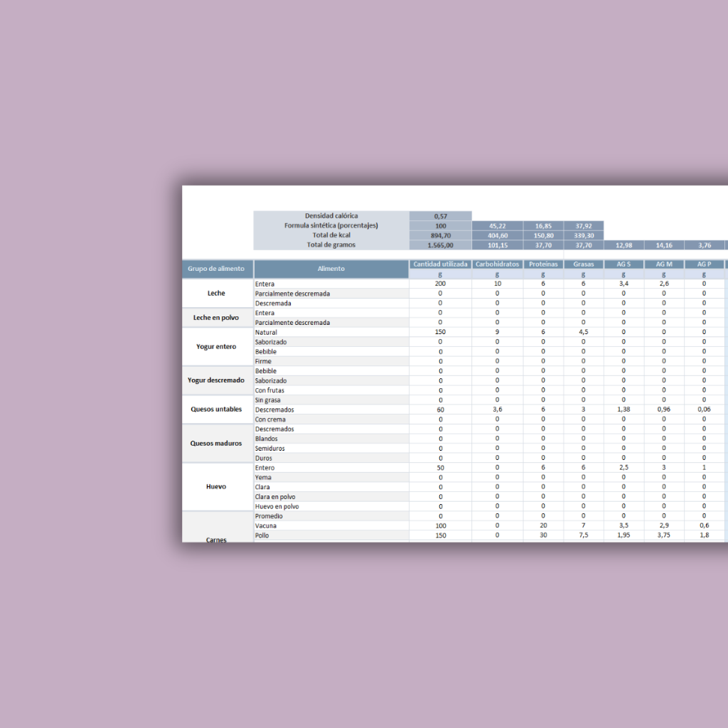Image resolution: width=728 pixels, height=728 pixels.
Task: Select the 'Huevo' food group cell
Action: click(x=217, y=487)
